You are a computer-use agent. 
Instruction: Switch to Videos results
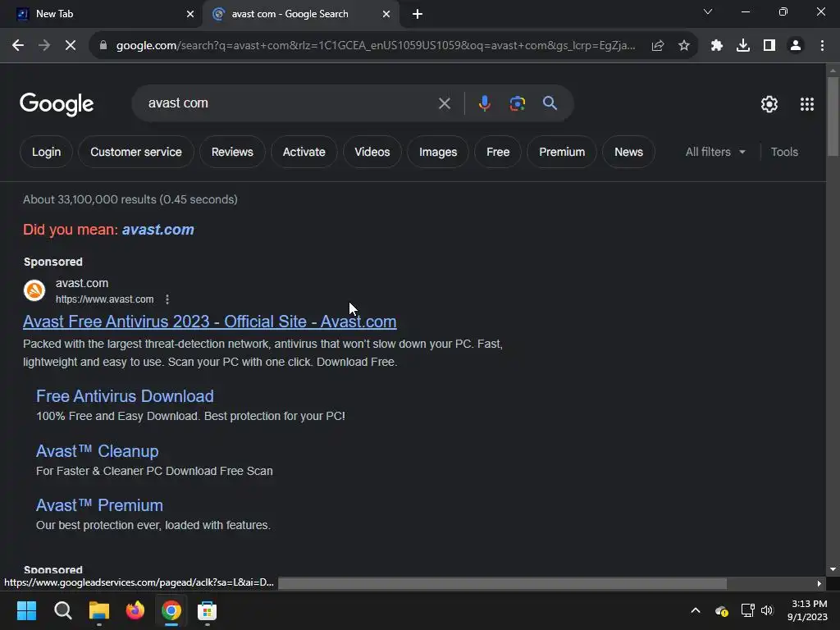click(372, 152)
